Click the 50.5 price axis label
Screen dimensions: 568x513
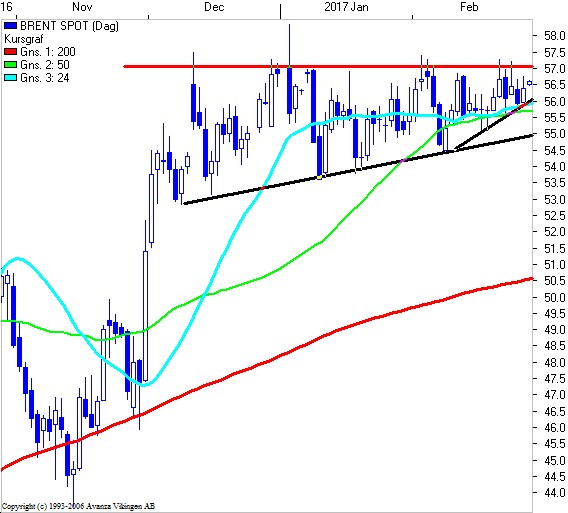coord(555,280)
